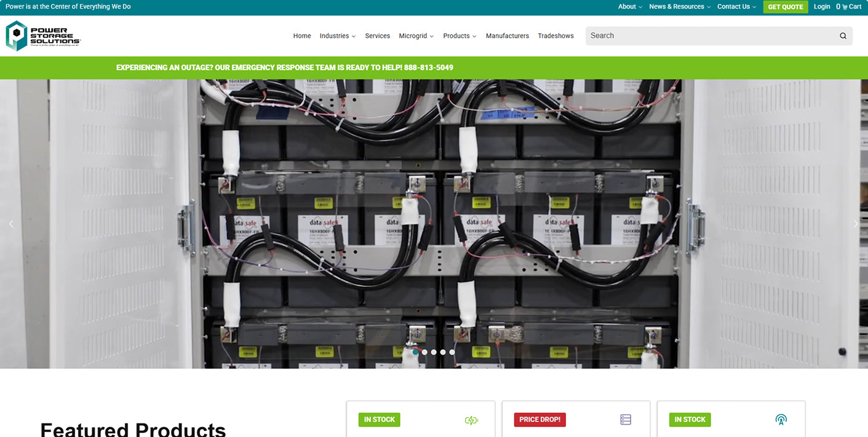
Task: Click the Power Storage Solutions logo
Action: (x=43, y=36)
